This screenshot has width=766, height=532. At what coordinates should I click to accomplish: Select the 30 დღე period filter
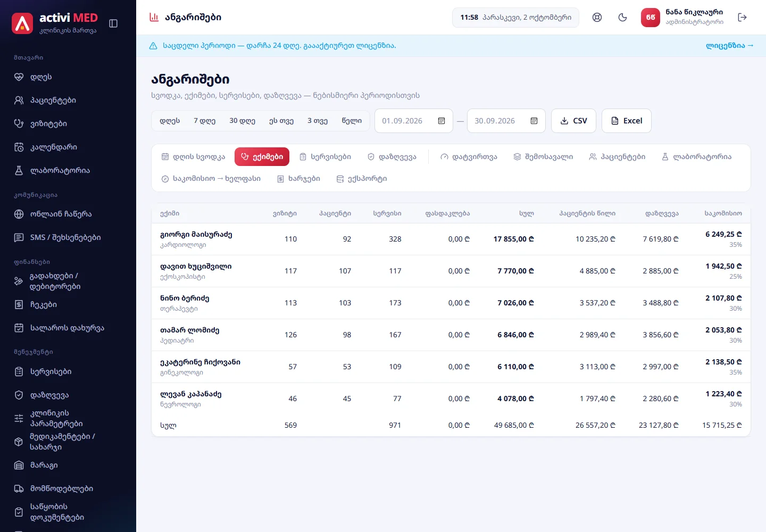[x=243, y=121]
